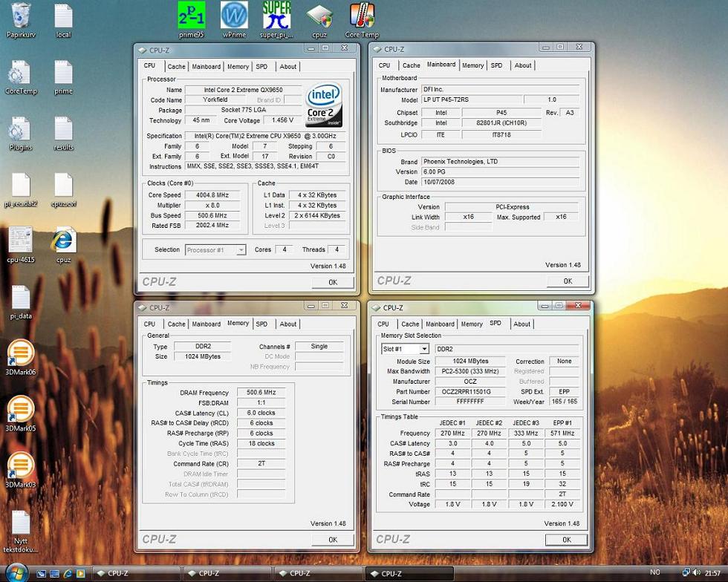Switch to Cache tab in top-left CPU-Z window

click(x=176, y=66)
